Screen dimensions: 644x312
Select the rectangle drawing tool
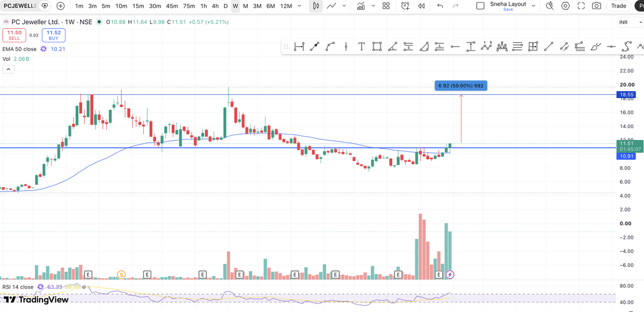(x=377, y=47)
